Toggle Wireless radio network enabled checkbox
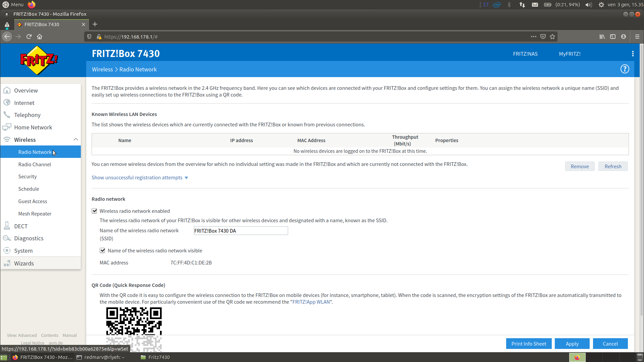This screenshot has width=644, height=362. [x=95, y=211]
